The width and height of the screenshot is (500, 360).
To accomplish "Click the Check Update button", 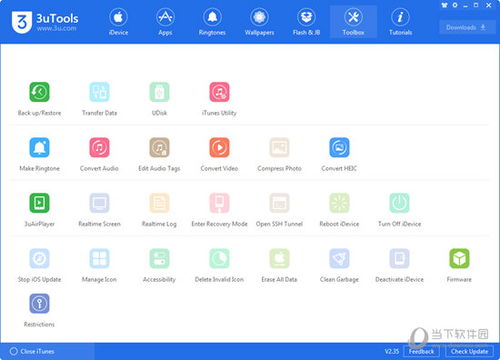I will (x=469, y=351).
